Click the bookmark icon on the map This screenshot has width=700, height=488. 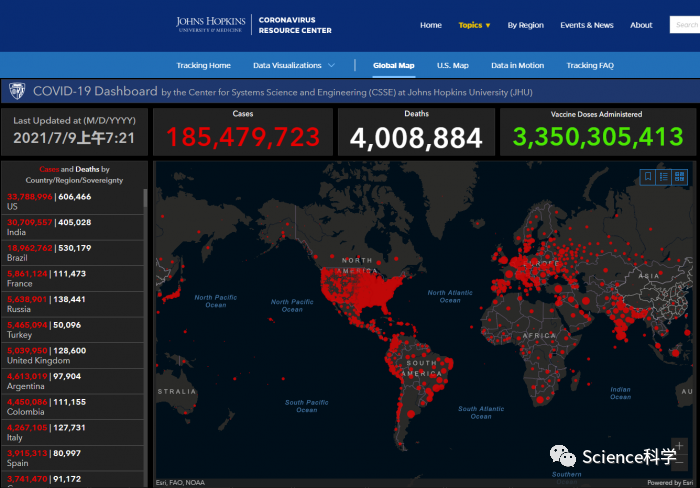pyautogui.click(x=648, y=177)
